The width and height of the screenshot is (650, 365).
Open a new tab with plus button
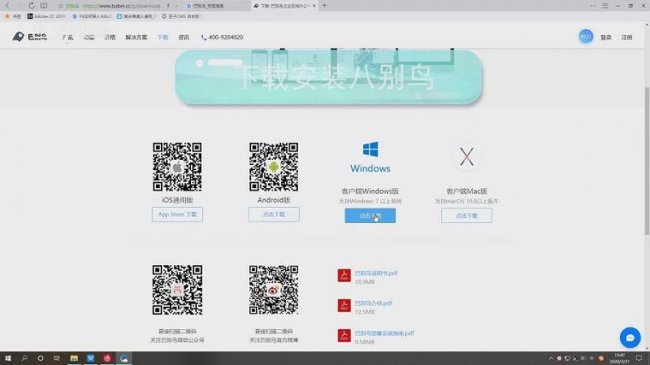click(x=324, y=6)
